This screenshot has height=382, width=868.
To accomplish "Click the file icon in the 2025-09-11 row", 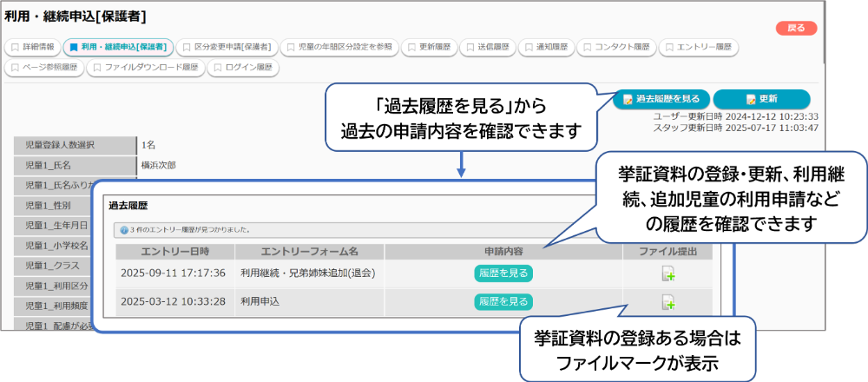I will [667, 273].
